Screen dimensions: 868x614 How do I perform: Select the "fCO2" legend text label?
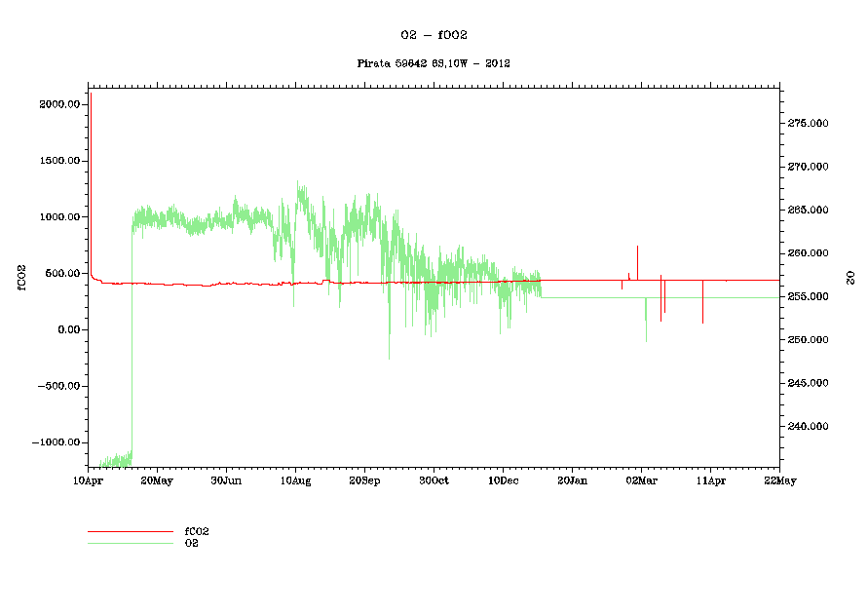(x=197, y=532)
